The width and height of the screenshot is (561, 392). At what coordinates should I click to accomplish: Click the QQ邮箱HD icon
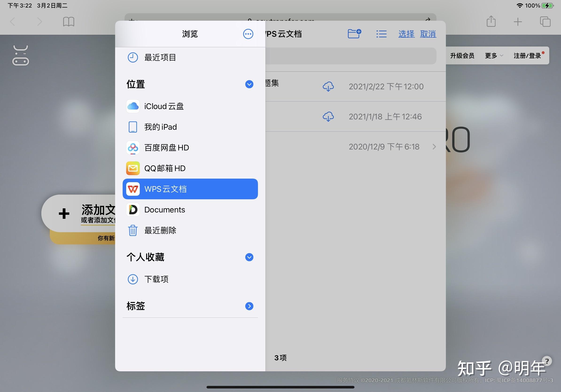[x=132, y=168]
